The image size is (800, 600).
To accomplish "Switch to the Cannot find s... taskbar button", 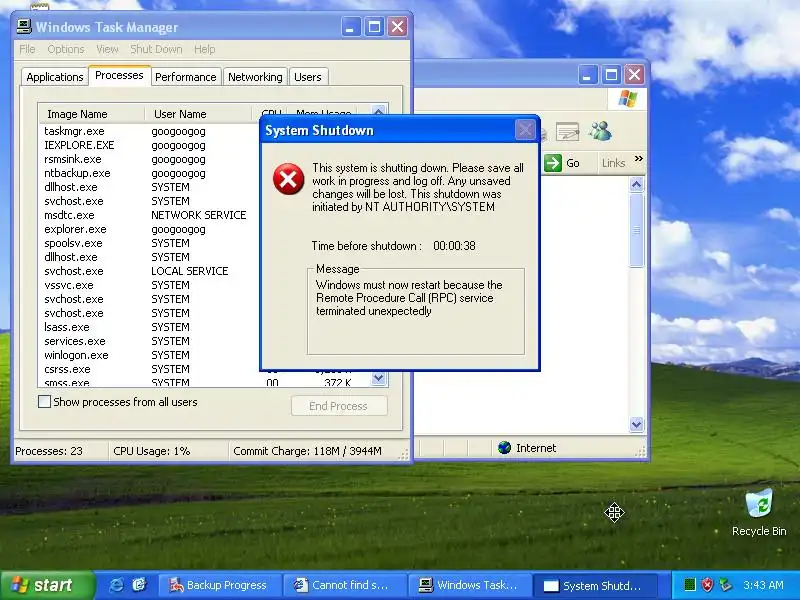I will tap(344, 585).
